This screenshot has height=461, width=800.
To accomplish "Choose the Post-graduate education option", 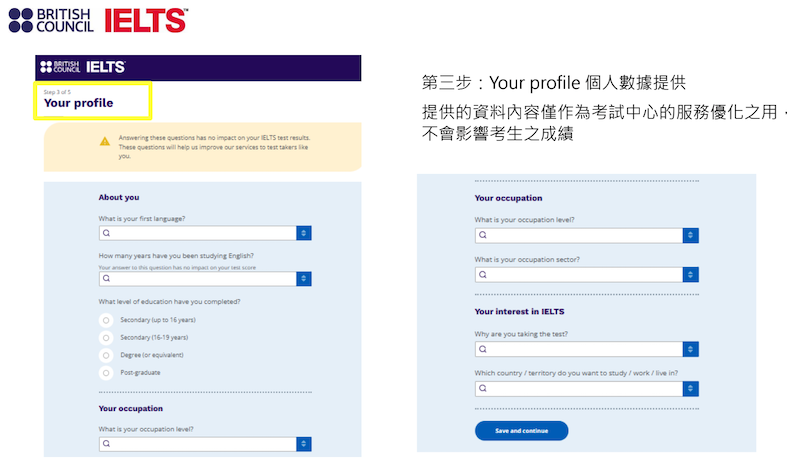I will coord(106,373).
